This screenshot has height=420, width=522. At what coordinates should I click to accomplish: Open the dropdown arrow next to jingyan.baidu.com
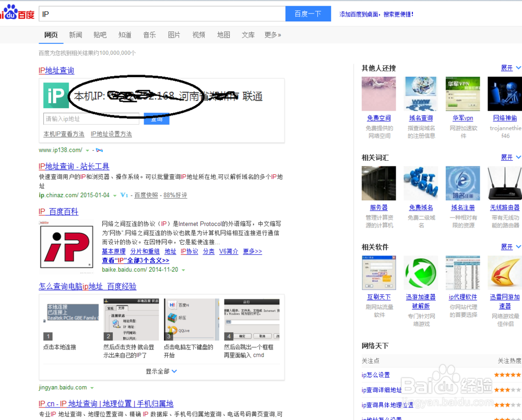coord(92,388)
